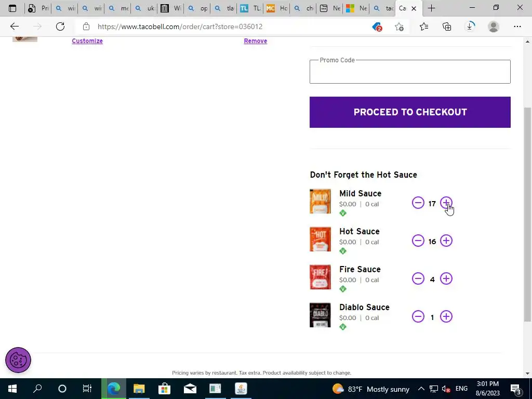Click the minus icon for Fire Sauce

coord(418,279)
